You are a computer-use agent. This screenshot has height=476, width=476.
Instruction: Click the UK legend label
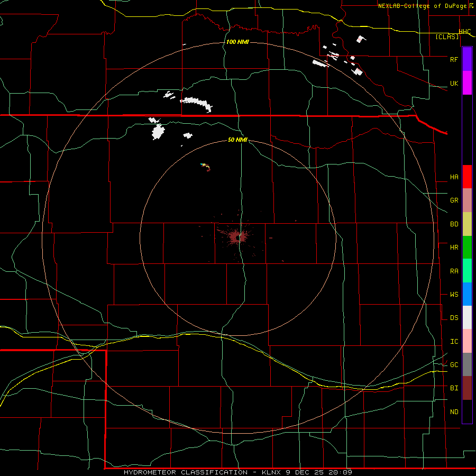(454, 83)
